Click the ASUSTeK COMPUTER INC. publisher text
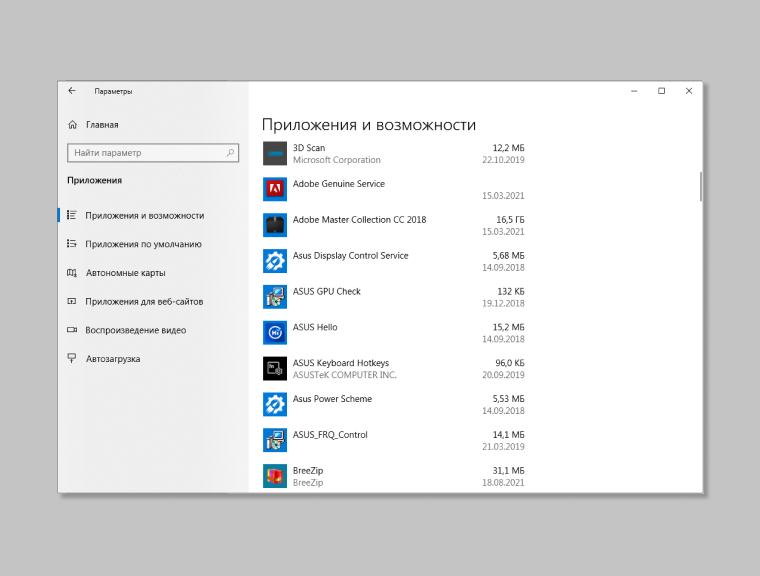The width and height of the screenshot is (760, 576). [345, 375]
